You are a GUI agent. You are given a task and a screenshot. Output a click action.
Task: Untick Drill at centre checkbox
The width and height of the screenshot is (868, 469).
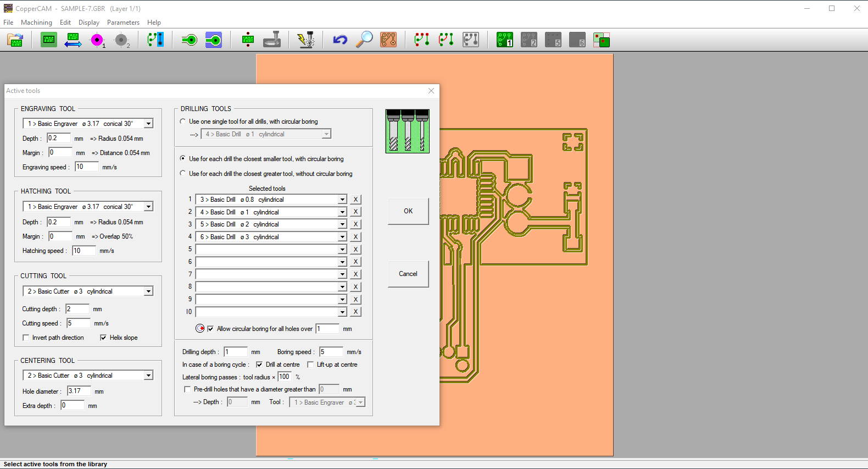coord(259,365)
